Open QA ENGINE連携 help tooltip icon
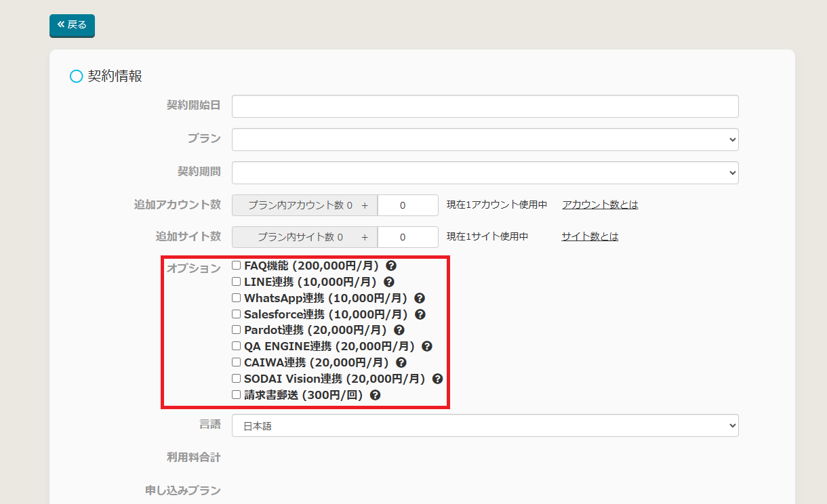Viewport: 827px width, 504px height. tap(427, 346)
